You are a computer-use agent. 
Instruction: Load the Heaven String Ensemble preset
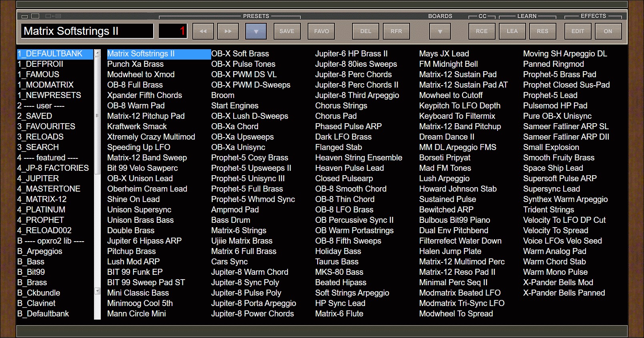click(359, 158)
